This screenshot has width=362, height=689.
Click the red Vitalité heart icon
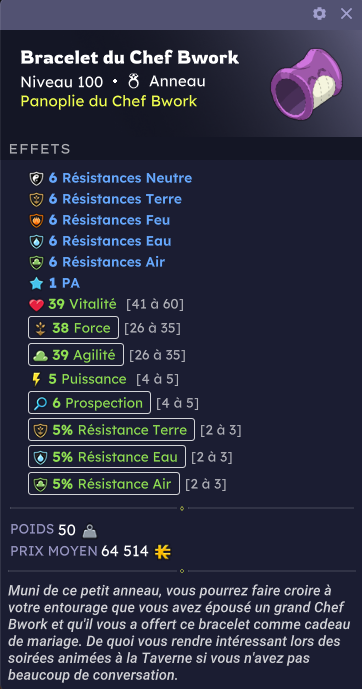point(36,304)
